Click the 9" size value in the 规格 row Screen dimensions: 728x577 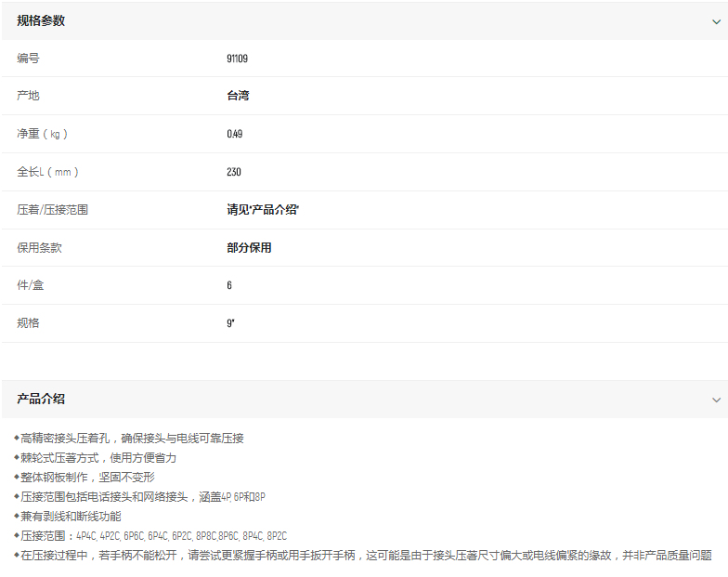pyautogui.click(x=230, y=323)
